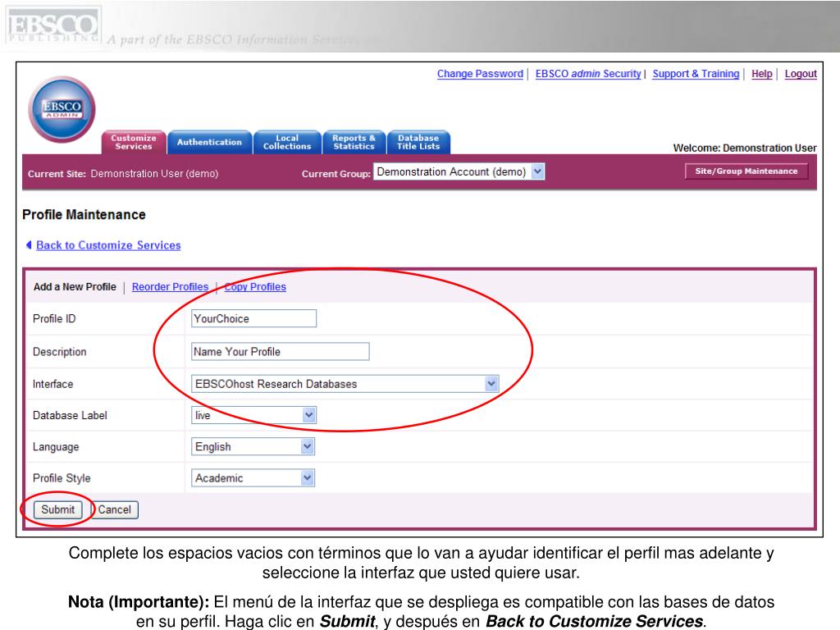Click the EBSCO Admin round logo

coord(62,109)
